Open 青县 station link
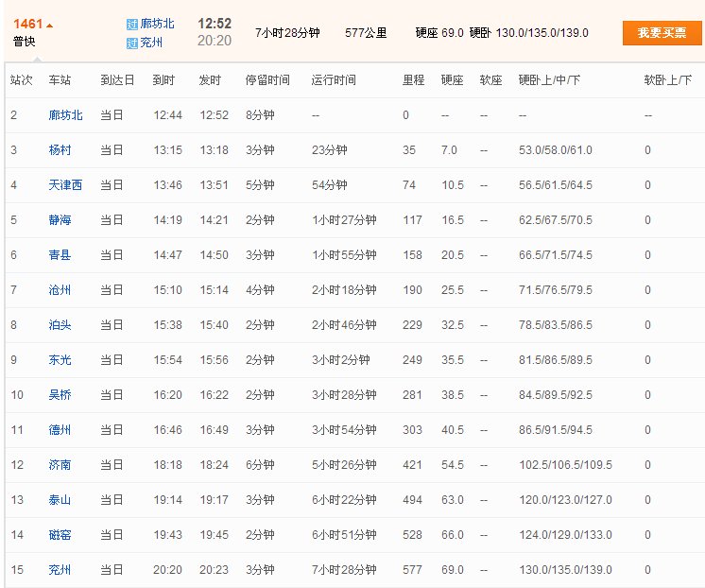Image resolution: width=705 pixels, height=588 pixels. coord(60,255)
